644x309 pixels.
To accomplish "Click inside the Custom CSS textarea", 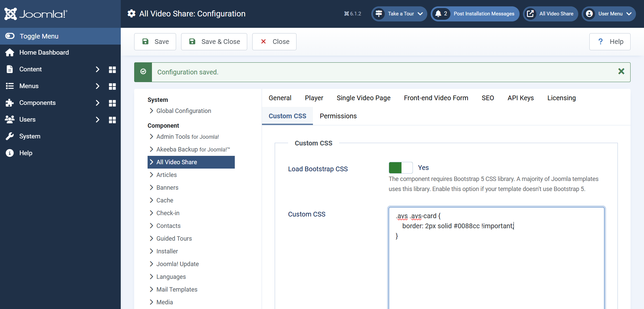I will pos(496,258).
